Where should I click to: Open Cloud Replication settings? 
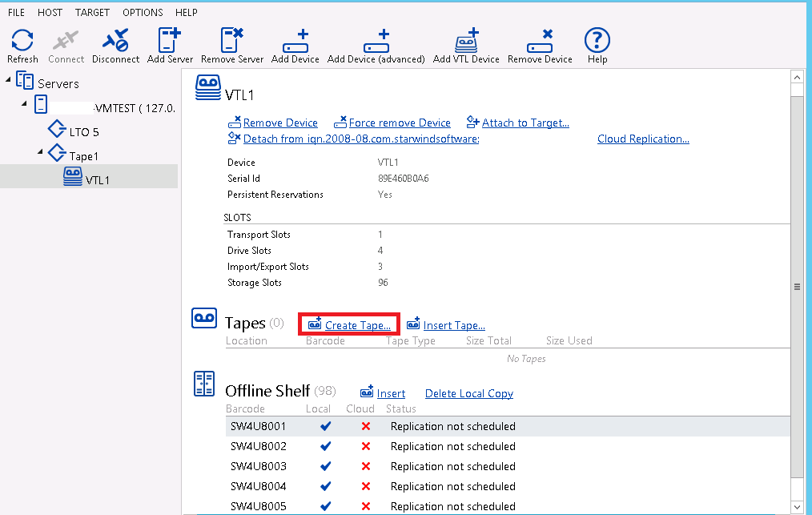tap(643, 139)
